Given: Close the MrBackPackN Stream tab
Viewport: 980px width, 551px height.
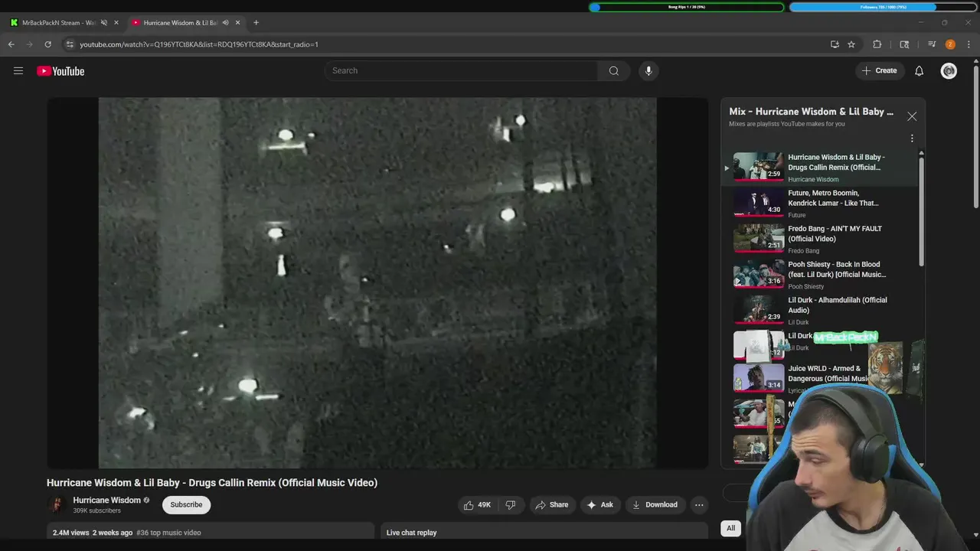Looking at the screenshot, I should (116, 22).
